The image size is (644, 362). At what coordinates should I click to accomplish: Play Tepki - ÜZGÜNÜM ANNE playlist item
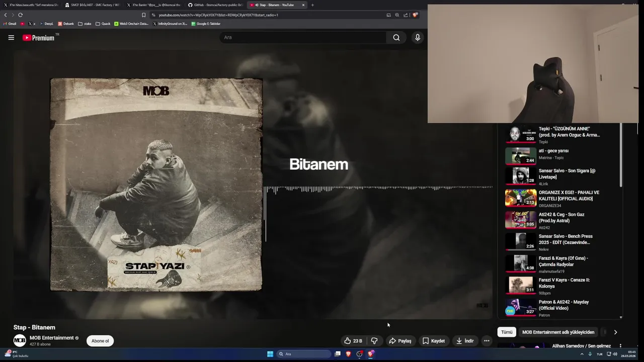point(558,135)
